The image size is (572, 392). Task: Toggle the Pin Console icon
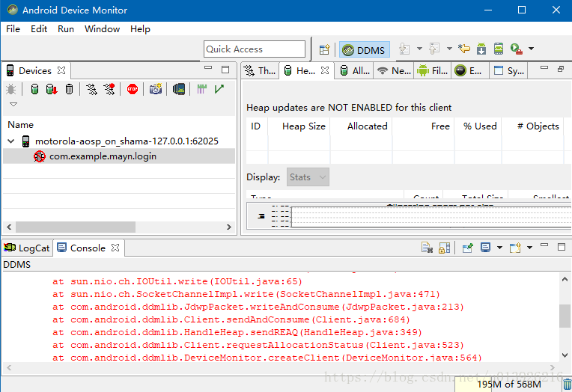(468, 248)
